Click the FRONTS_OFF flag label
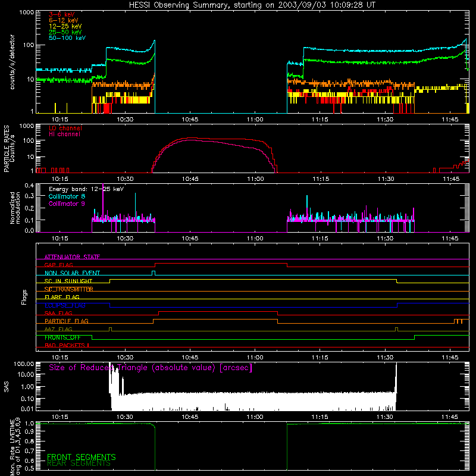Screen dimensions: 476x476 tap(62, 337)
